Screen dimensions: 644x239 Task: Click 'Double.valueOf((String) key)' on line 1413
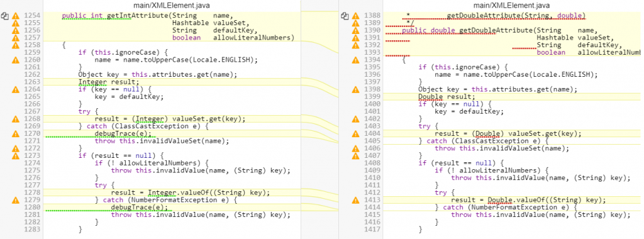click(x=545, y=201)
